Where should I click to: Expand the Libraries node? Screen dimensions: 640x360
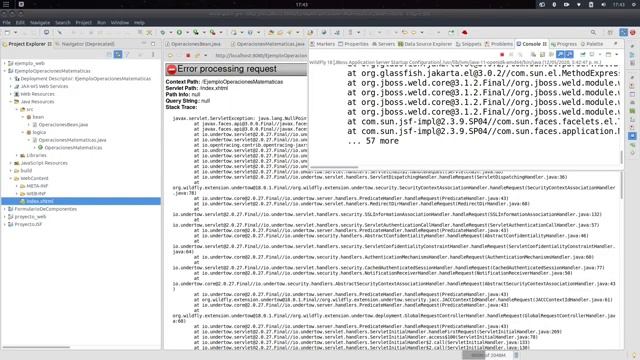point(17,156)
